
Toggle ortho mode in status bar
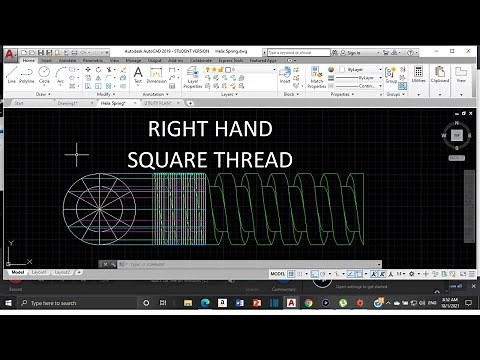tap(314, 274)
